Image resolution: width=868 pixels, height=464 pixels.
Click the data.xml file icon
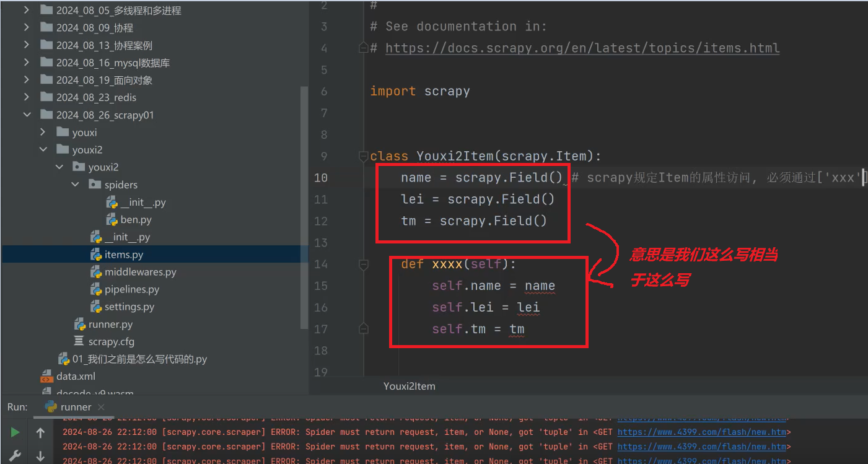[47, 376]
